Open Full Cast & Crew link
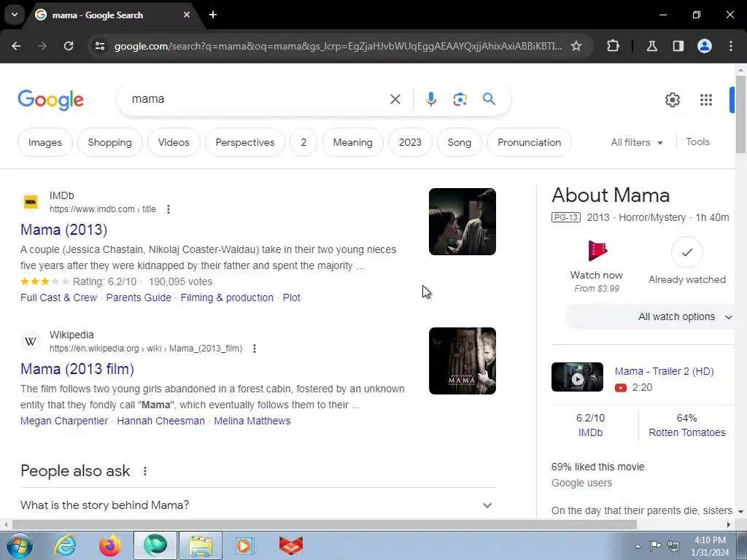This screenshot has width=747, height=560. tap(58, 297)
